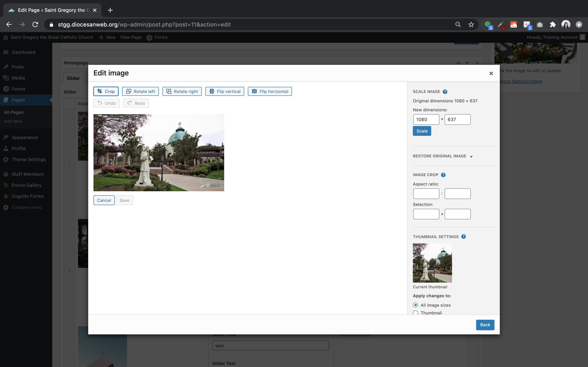Image resolution: width=588 pixels, height=367 pixels.
Task: Bookmark this page with star icon
Action: point(471,24)
